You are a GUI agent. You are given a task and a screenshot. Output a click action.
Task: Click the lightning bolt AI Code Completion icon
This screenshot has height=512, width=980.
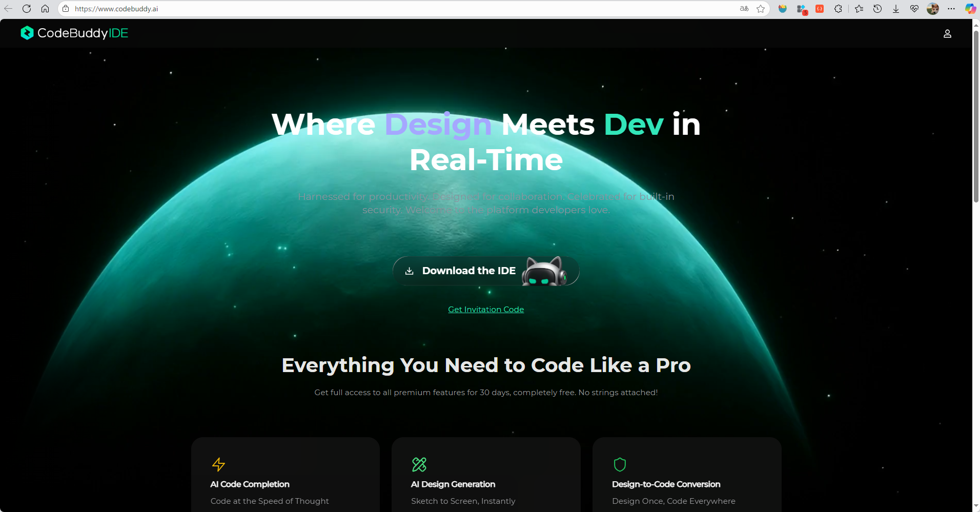point(218,464)
